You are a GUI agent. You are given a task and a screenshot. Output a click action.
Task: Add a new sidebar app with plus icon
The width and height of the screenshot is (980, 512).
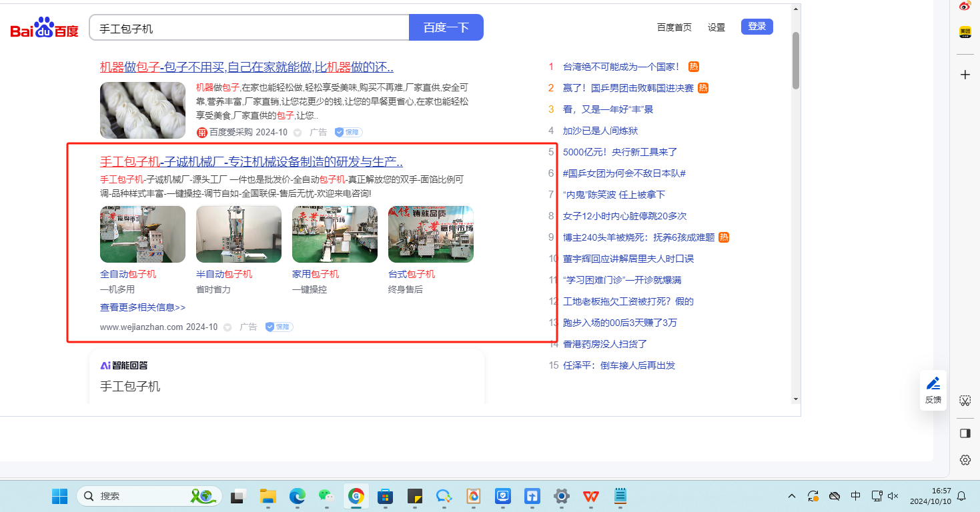point(965,75)
